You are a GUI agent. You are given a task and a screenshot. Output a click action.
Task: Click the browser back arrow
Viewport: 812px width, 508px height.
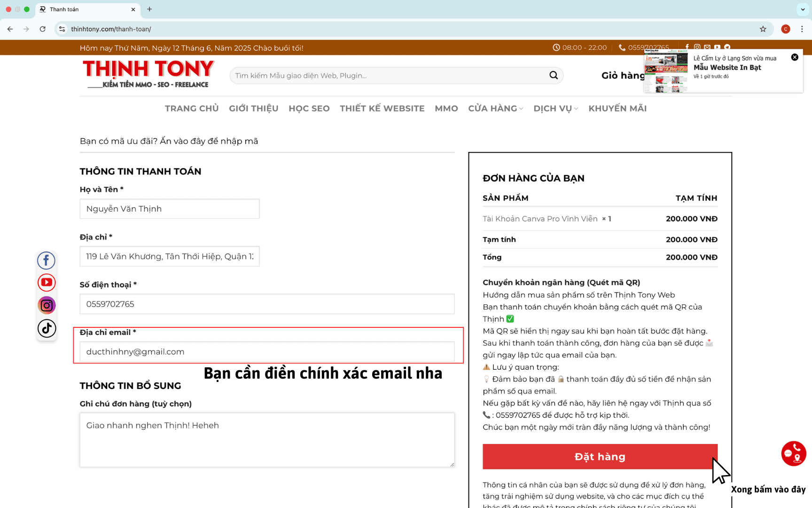point(10,29)
